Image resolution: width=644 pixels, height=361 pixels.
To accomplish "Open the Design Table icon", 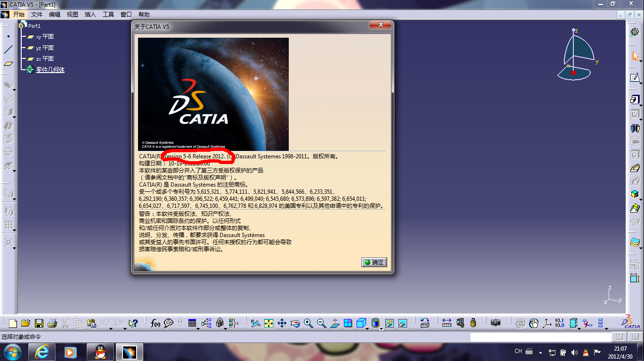I will click(192, 323).
